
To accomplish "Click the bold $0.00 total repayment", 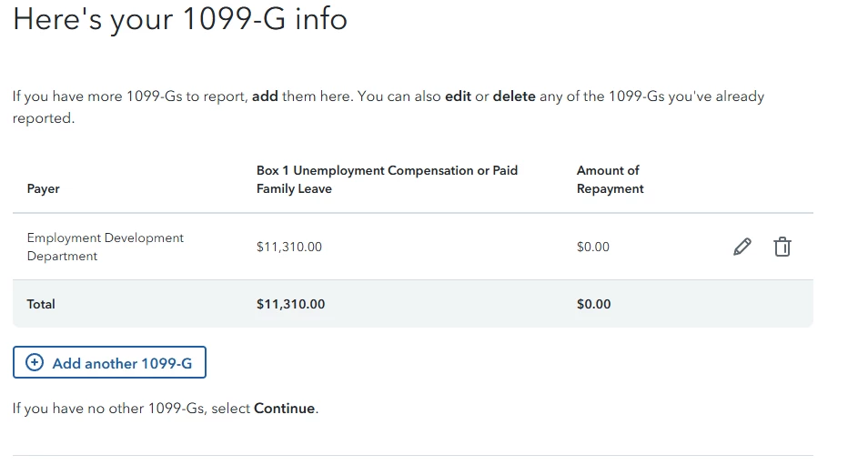I will pyautogui.click(x=593, y=304).
